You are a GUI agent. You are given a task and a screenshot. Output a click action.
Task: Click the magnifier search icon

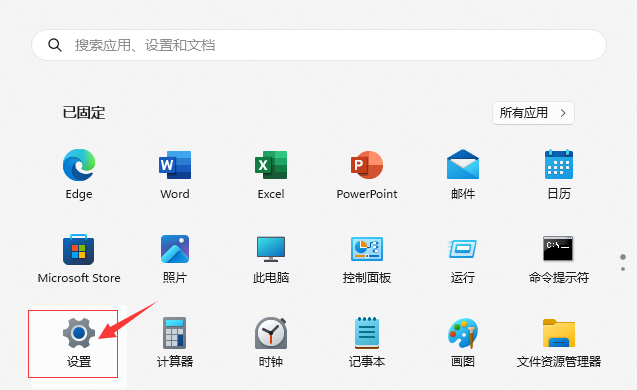(55, 45)
